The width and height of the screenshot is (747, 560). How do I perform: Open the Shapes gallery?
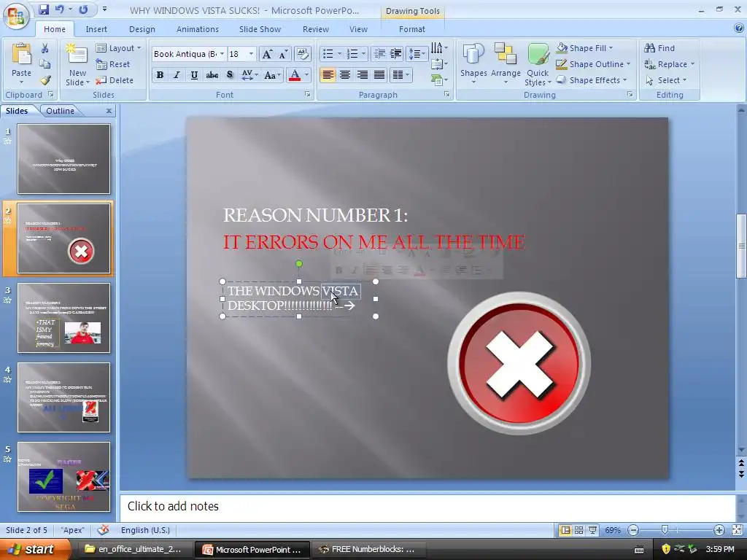473,64
